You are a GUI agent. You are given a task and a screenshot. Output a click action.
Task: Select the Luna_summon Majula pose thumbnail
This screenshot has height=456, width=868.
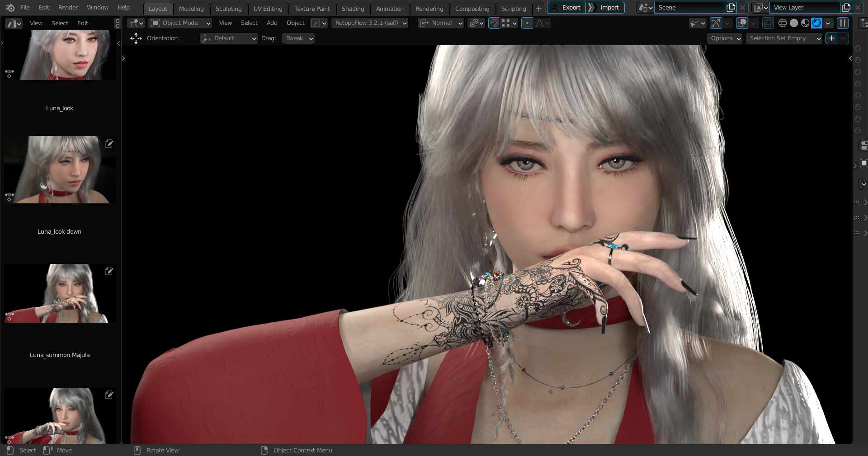(x=59, y=293)
